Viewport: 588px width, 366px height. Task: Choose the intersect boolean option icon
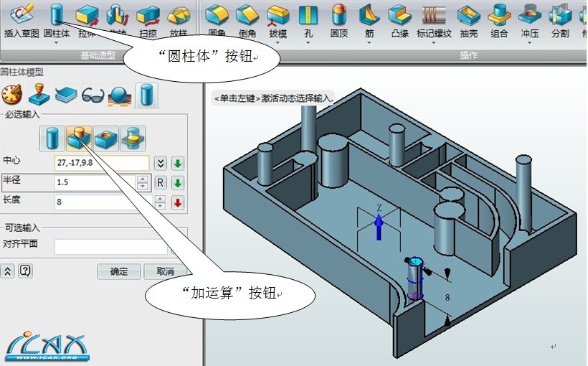click(133, 138)
